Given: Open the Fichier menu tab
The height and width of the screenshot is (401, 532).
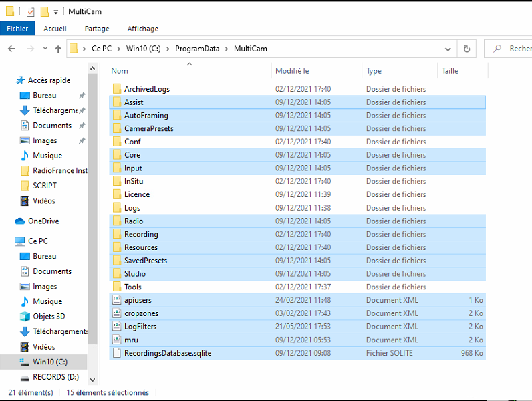Looking at the screenshot, I should click(x=17, y=29).
